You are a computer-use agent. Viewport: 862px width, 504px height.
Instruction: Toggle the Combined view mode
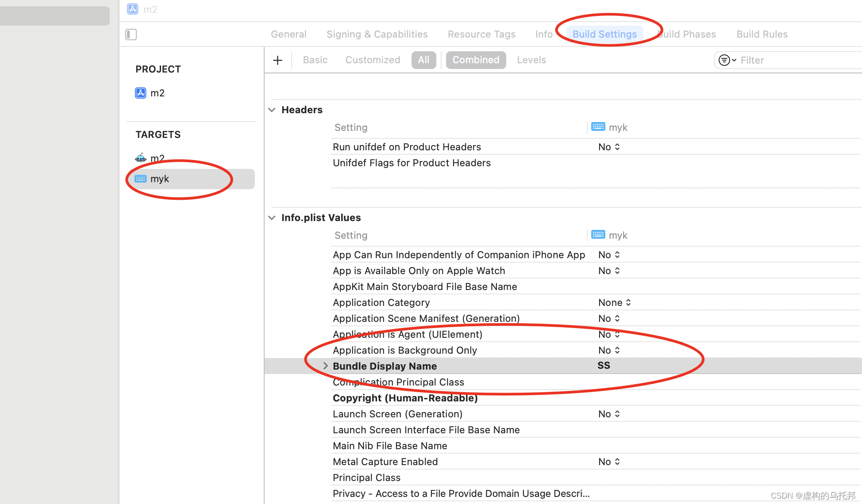(x=476, y=60)
